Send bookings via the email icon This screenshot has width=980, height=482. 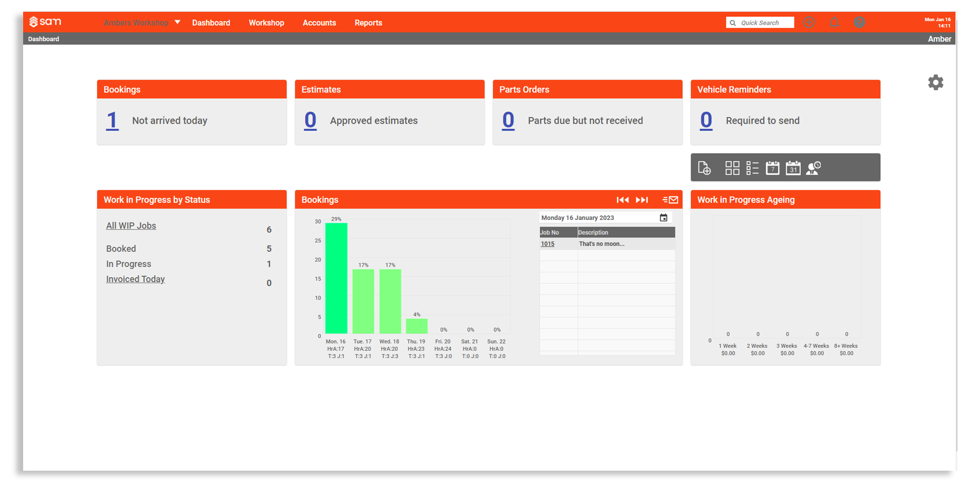click(670, 199)
